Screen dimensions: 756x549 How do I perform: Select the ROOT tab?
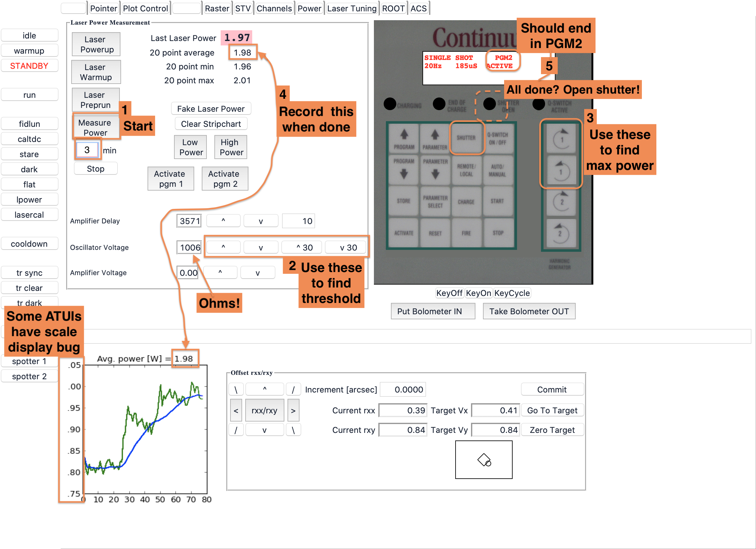(393, 8)
